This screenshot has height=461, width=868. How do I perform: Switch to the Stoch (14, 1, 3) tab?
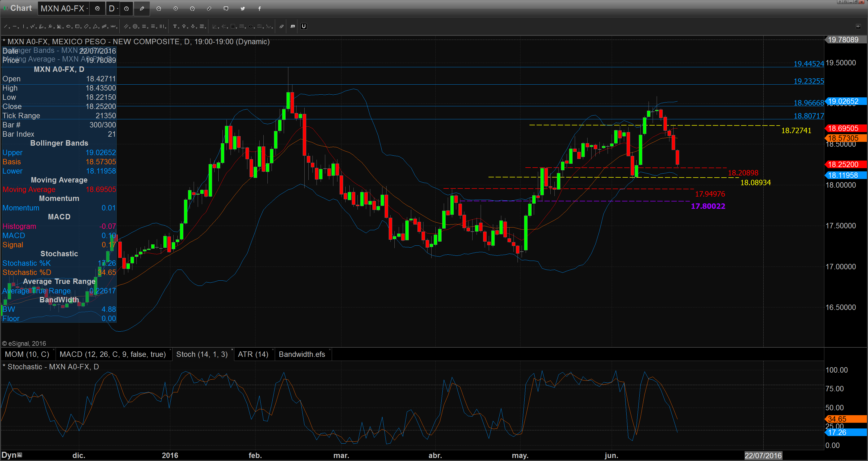point(202,354)
